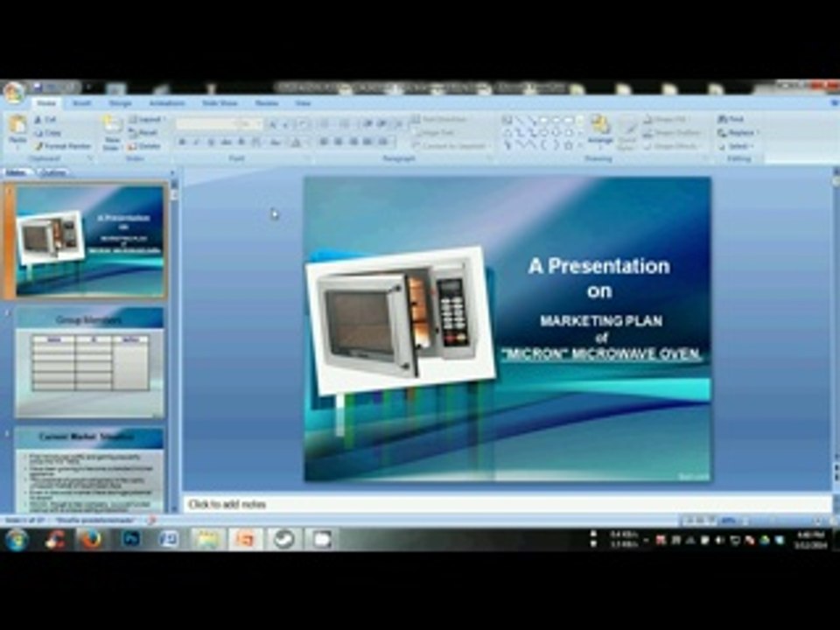Open Convert to SmartArt dropdown
The image size is (840, 630).
pos(451,146)
